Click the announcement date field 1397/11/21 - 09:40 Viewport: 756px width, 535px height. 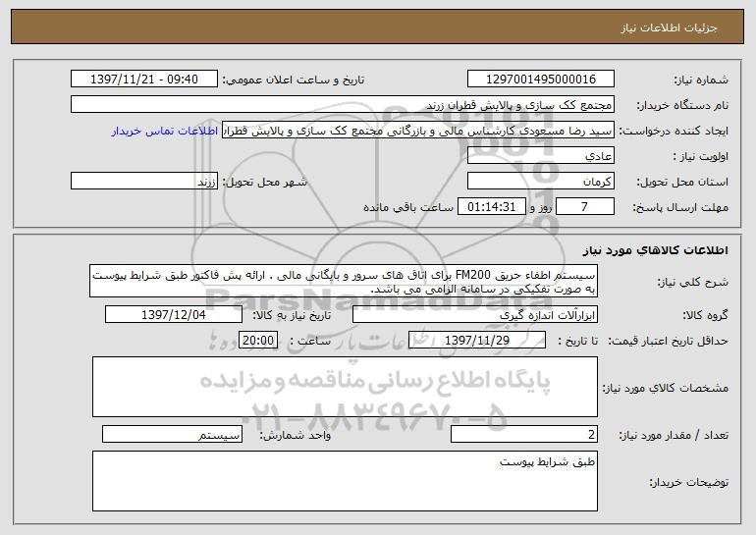click(144, 80)
